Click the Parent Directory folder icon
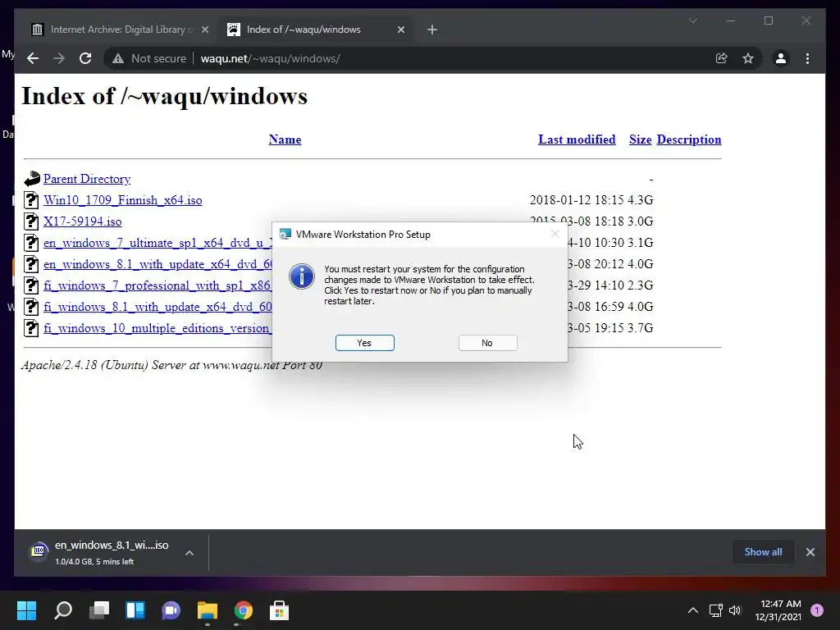840x630 pixels. (x=32, y=178)
